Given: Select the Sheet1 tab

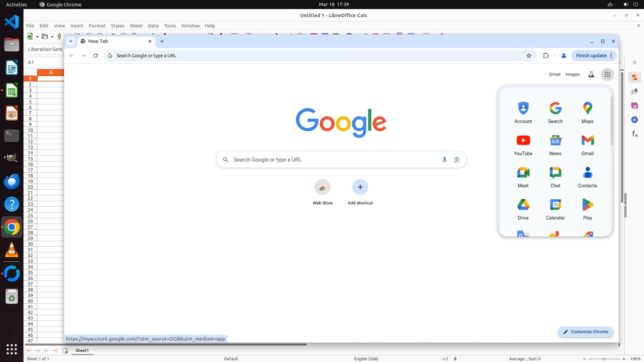Looking at the screenshot, I should point(82,350).
